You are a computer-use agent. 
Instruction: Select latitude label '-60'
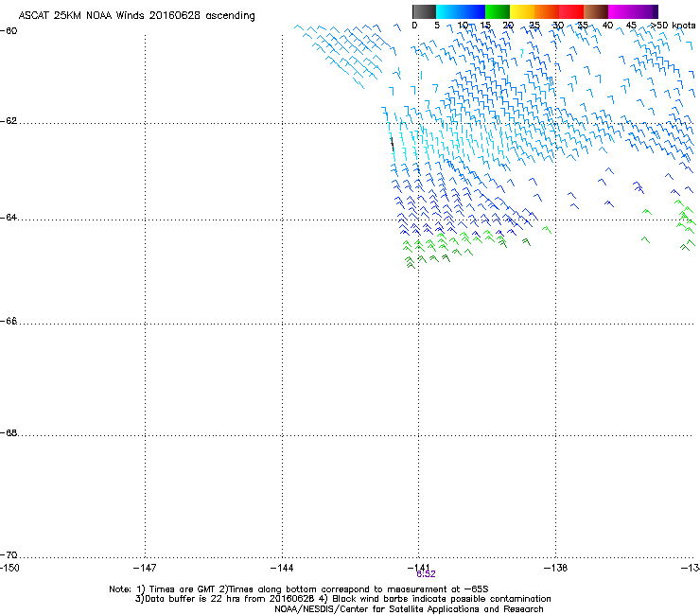pos(9,31)
